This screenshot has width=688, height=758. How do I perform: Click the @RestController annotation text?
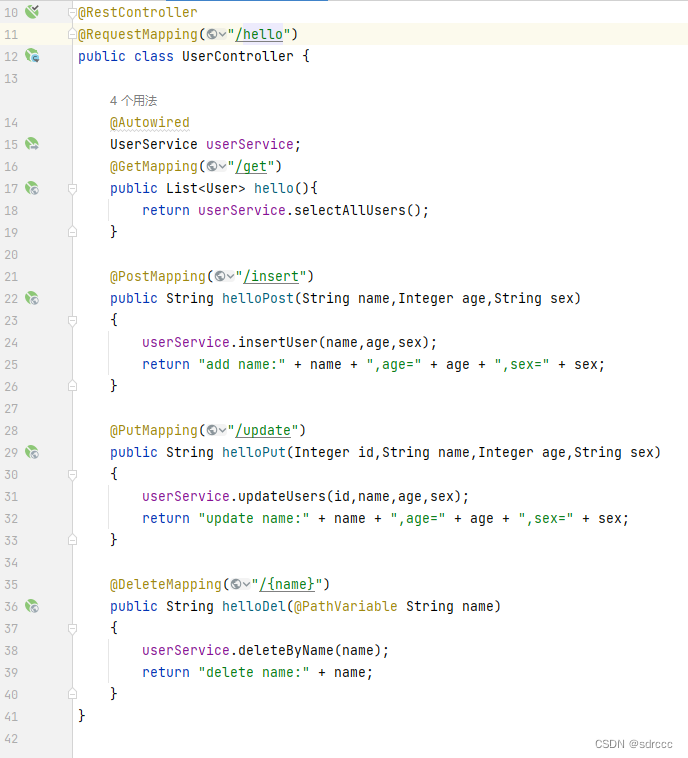tap(138, 12)
